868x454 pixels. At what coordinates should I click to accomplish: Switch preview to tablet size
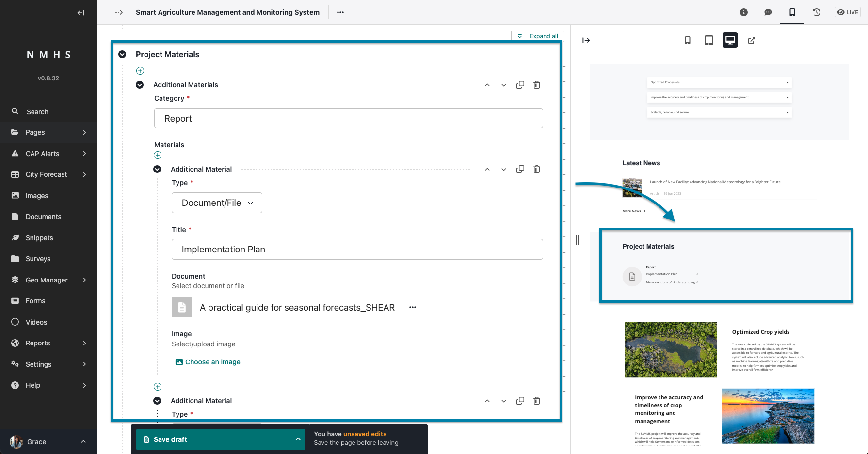click(x=709, y=40)
